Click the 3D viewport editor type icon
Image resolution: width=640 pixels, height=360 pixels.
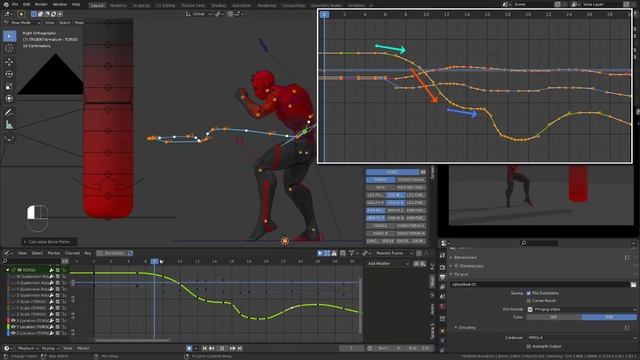pyautogui.click(x=7, y=14)
